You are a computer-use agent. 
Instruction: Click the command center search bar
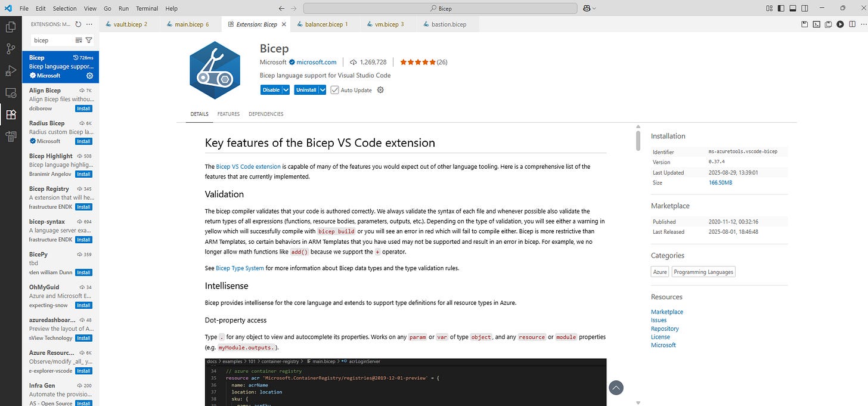pyautogui.click(x=440, y=8)
